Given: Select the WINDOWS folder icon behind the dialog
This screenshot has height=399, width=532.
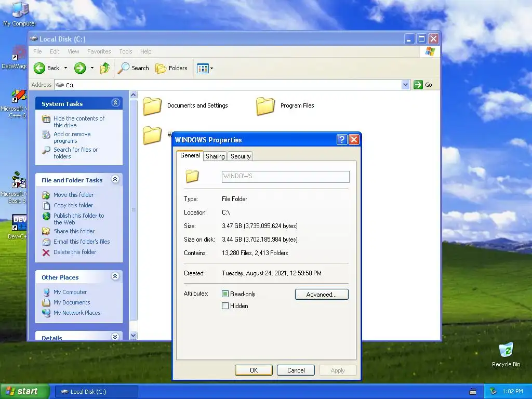Looking at the screenshot, I should pos(152,135).
